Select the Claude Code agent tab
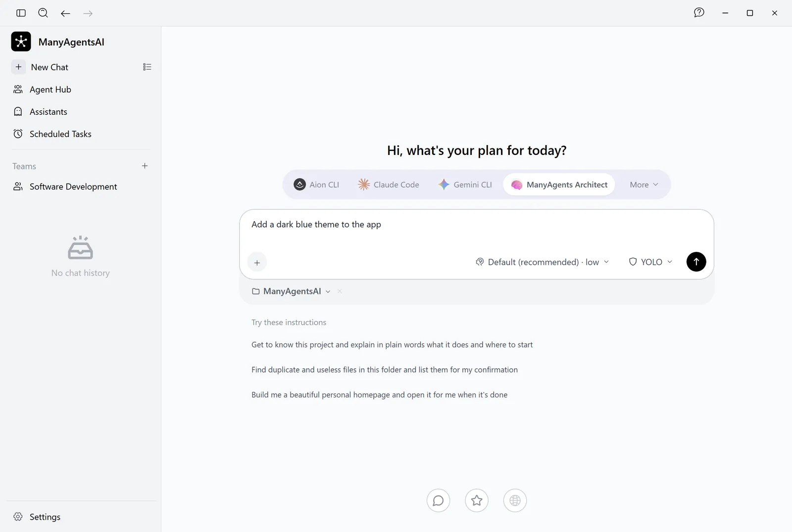Image resolution: width=792 pixels, height=532 pixels. tap(389, 185)
